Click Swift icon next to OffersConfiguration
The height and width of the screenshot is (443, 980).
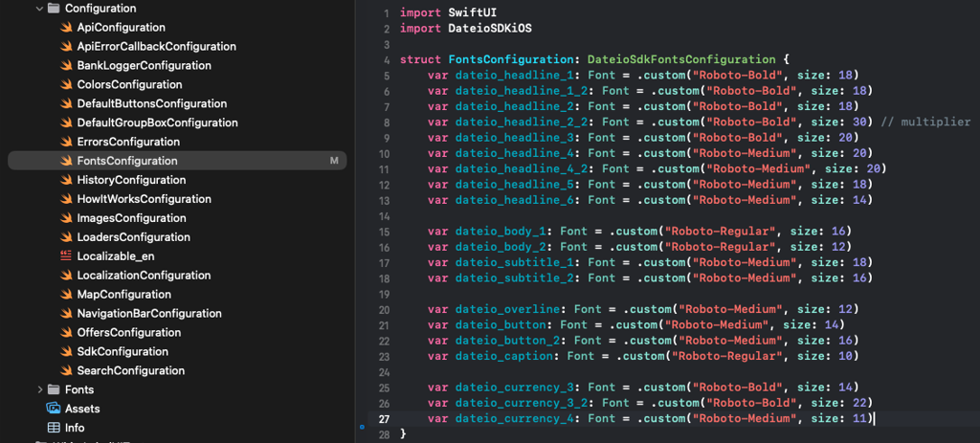[x=66, y=332]
